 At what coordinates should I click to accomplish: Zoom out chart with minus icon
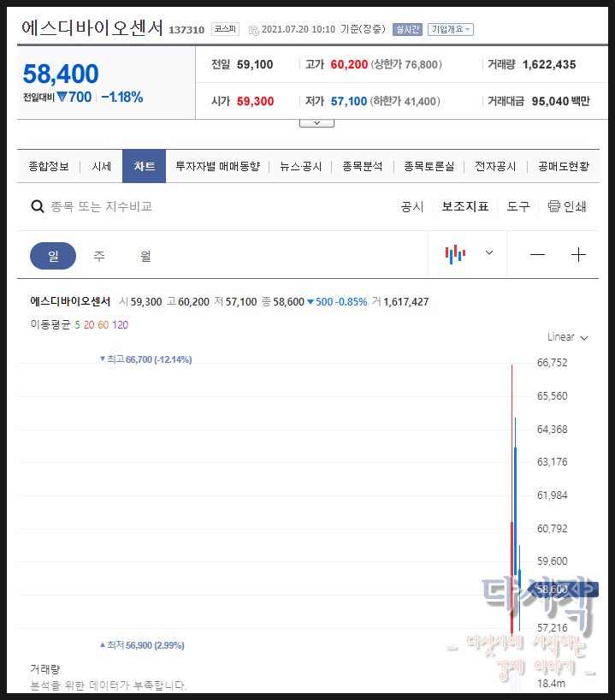coord(537,254)
